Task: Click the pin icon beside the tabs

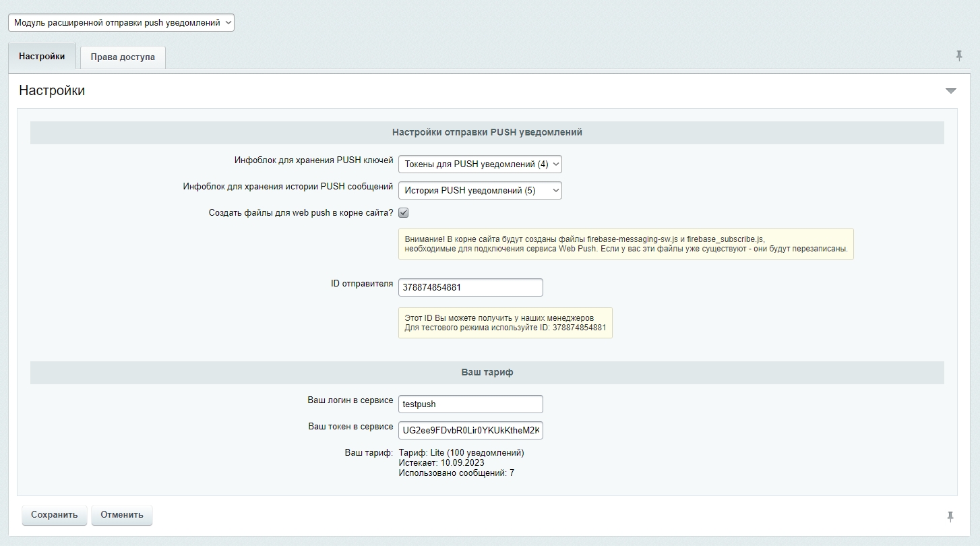Action: pyautogui.click(x=959, y=56)
